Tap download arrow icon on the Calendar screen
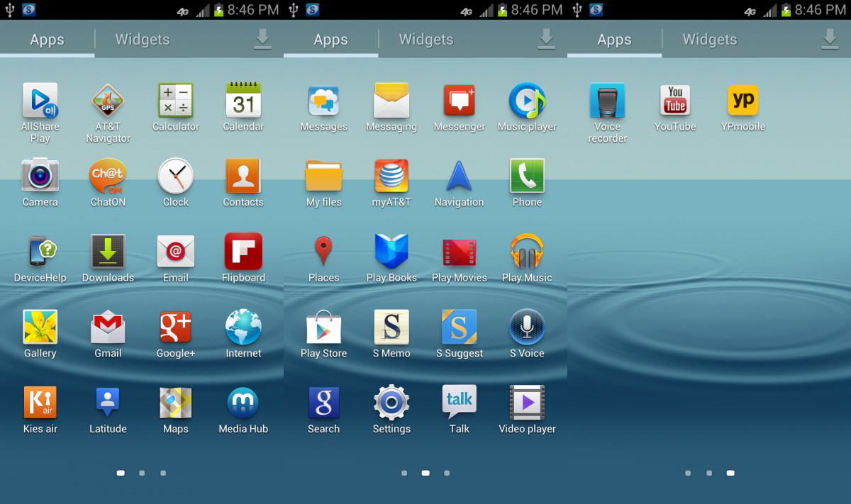The height and width of the screenshot is (504, 851). [262, 40]
